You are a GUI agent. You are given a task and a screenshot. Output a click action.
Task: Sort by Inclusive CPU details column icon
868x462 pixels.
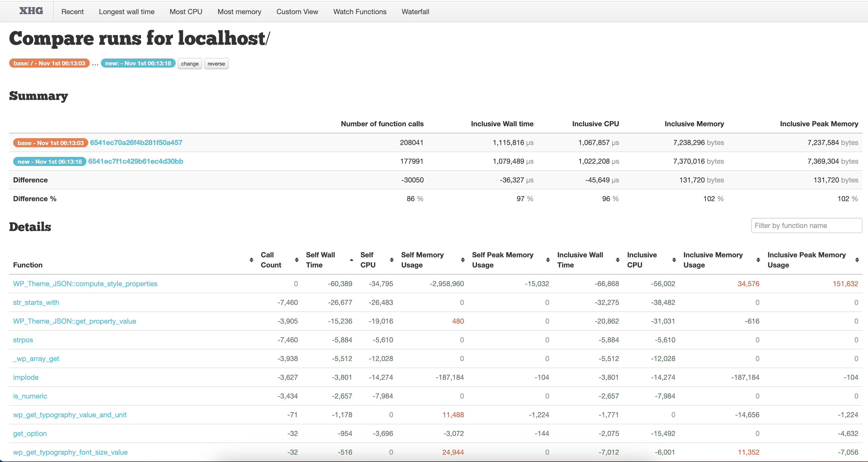pyautogui.click(x=674, y=260)
